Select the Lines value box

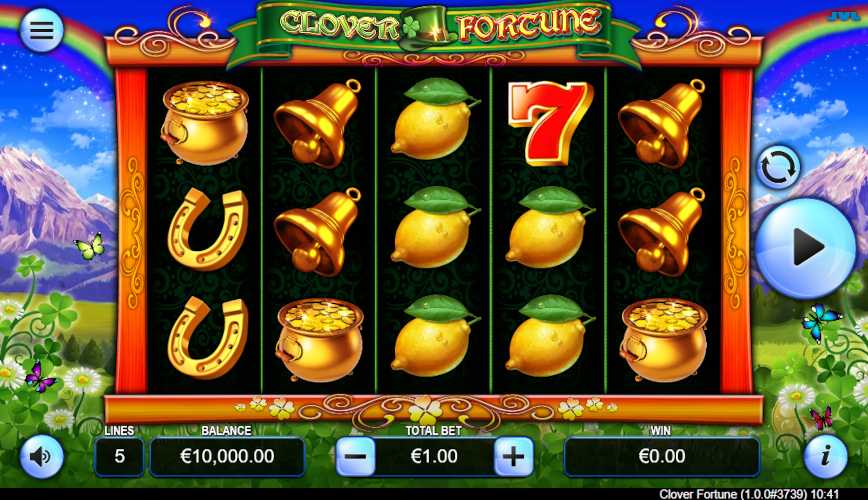point(119,456)
